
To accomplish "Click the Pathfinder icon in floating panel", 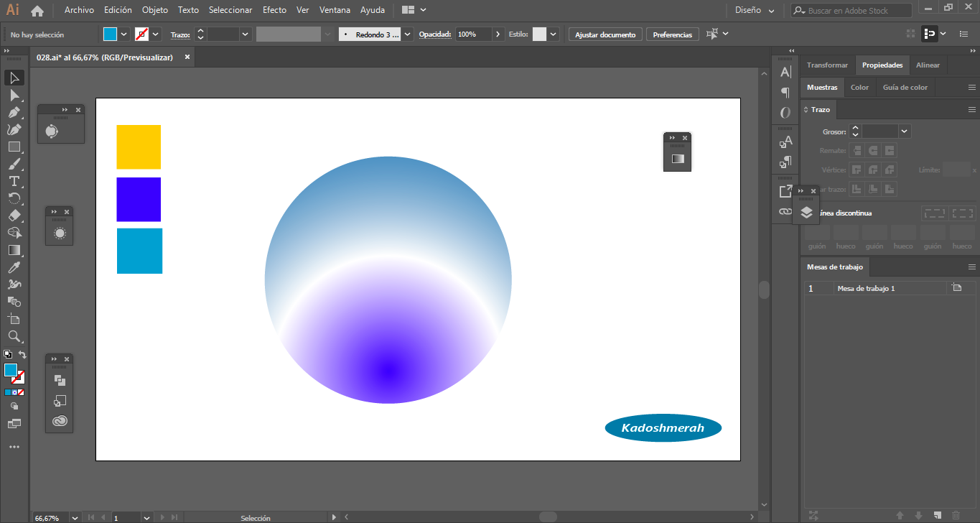I will tap(60, 380).
